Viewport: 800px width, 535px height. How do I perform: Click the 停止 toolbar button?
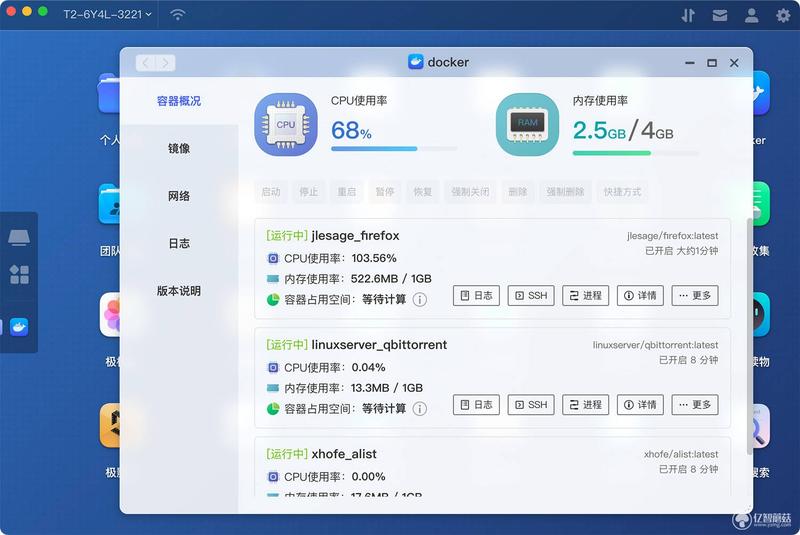(x=309, y=192)
